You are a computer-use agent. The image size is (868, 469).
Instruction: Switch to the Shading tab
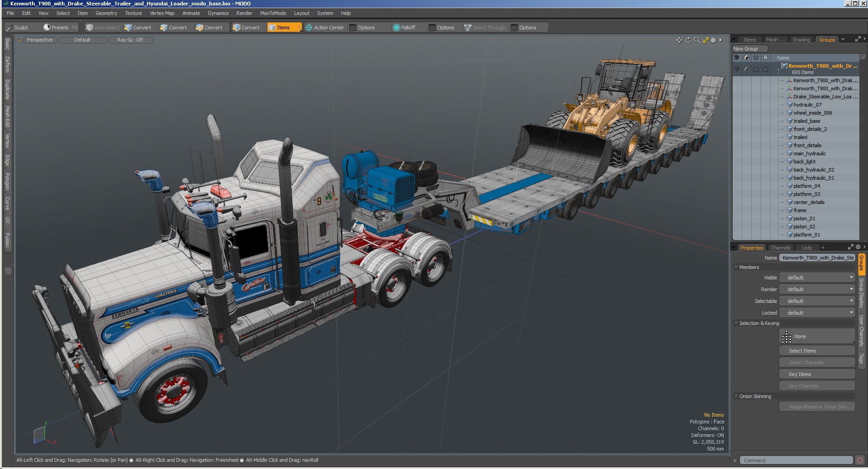point(801,40)
